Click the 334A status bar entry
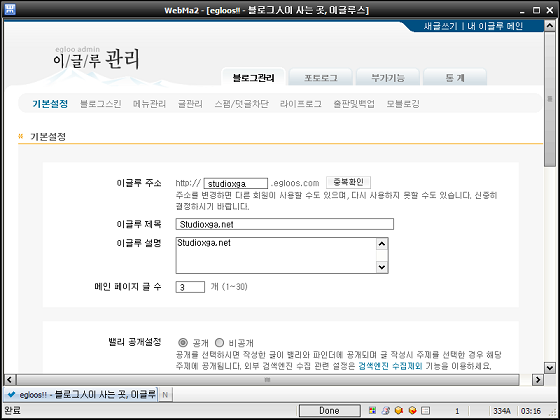 click(x=502, y=411)
